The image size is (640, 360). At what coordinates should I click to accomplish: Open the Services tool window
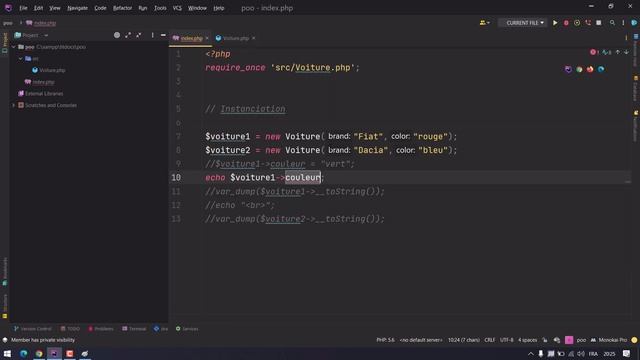187,329
